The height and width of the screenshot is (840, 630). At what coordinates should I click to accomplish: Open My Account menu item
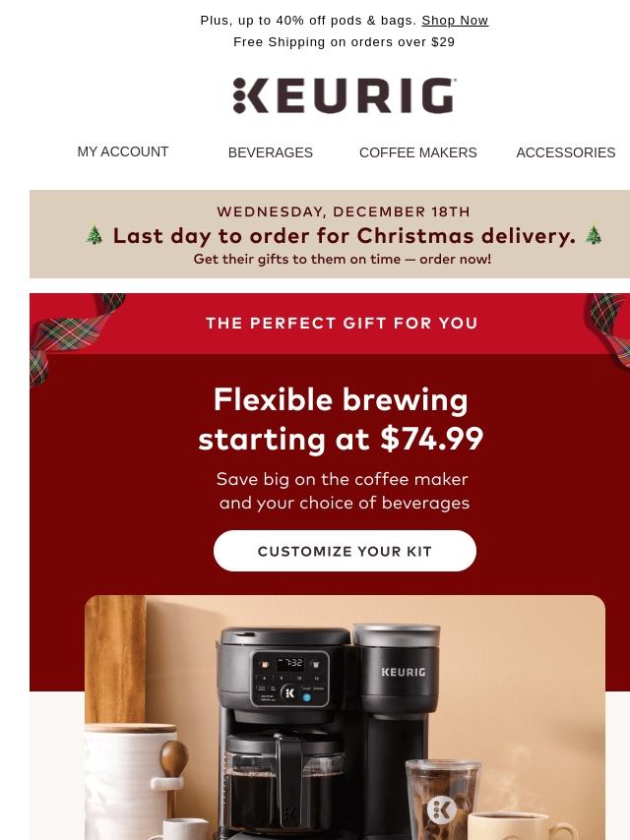point(123,151)
